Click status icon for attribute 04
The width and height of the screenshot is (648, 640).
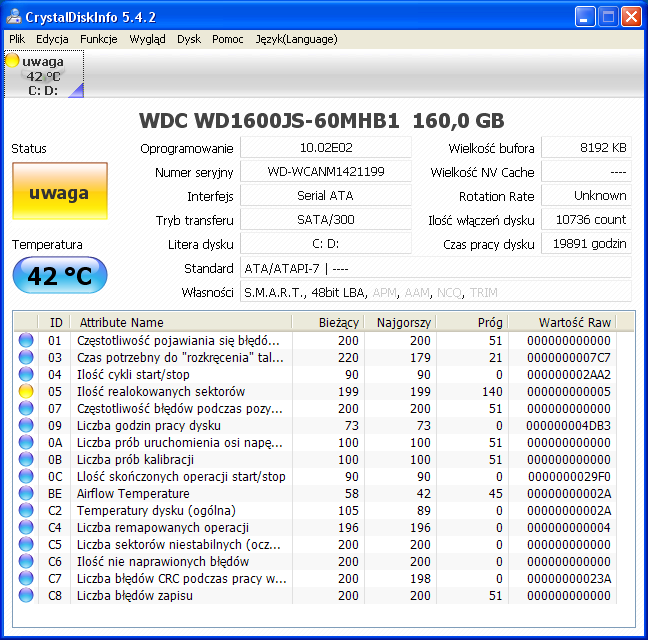coord(26,374)
